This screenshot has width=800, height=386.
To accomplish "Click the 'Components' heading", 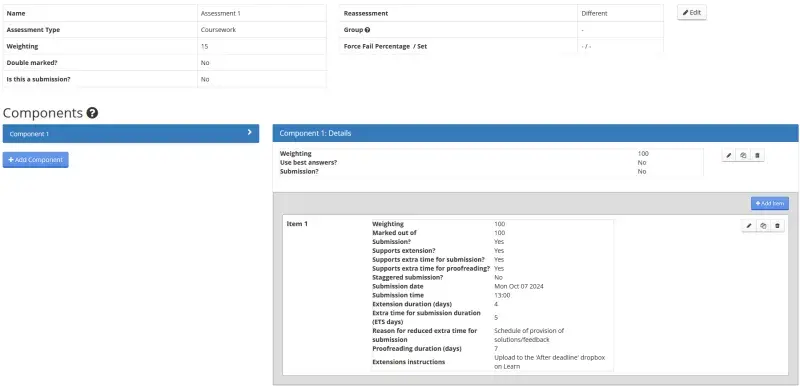I will (x=43, y=113).
